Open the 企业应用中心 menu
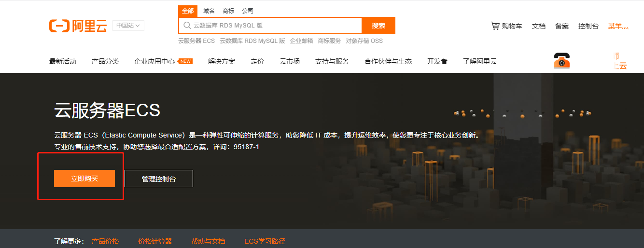 [x=154, y=61]
